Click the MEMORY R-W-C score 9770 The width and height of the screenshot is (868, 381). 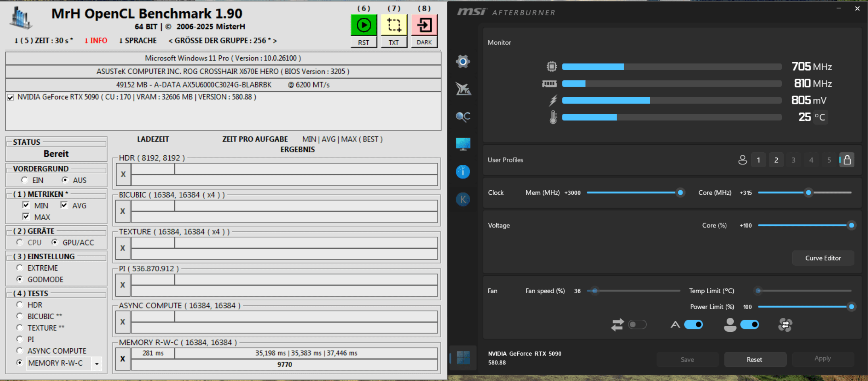pos(285,364)
